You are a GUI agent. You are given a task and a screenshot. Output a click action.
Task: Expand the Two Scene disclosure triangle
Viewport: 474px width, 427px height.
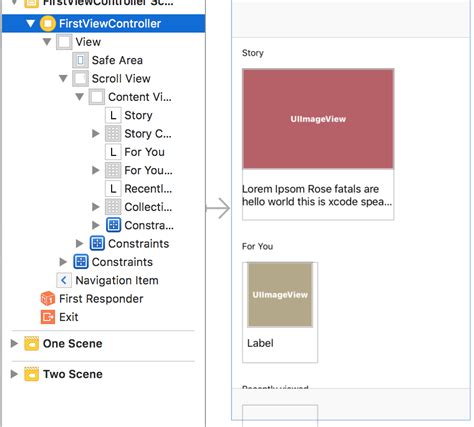click(14, 374)
